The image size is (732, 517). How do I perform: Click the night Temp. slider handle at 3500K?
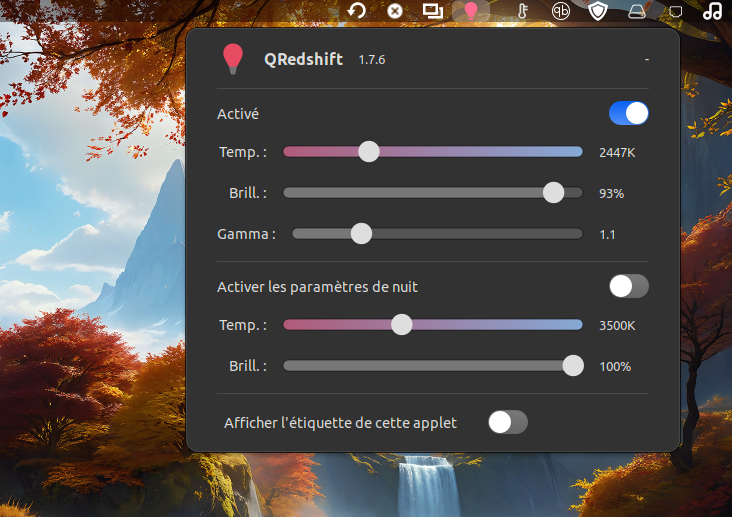(x=401, y=325)
